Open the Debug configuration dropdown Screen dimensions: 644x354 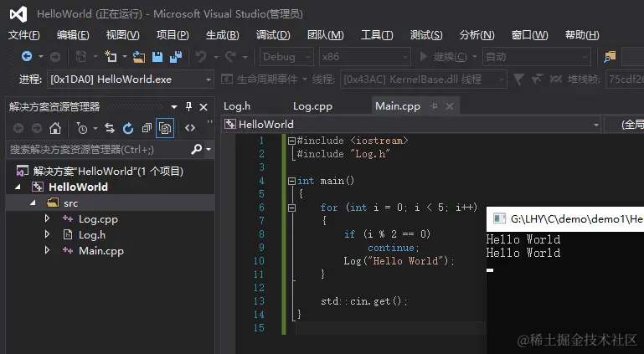coord(307,57)
